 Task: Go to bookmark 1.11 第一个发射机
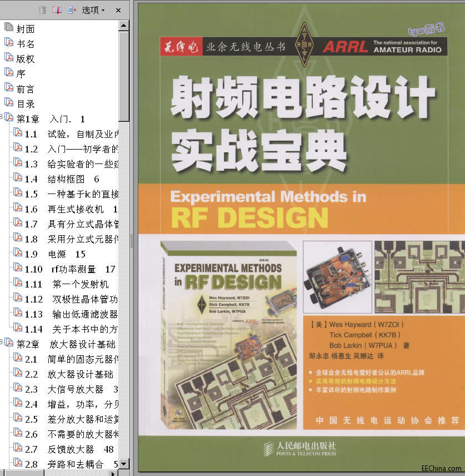67,284
